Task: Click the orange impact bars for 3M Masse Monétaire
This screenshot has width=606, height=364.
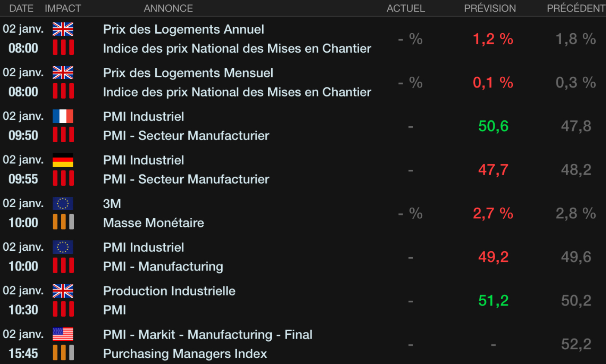Action: pyautogui.click(x=63, y=222)
